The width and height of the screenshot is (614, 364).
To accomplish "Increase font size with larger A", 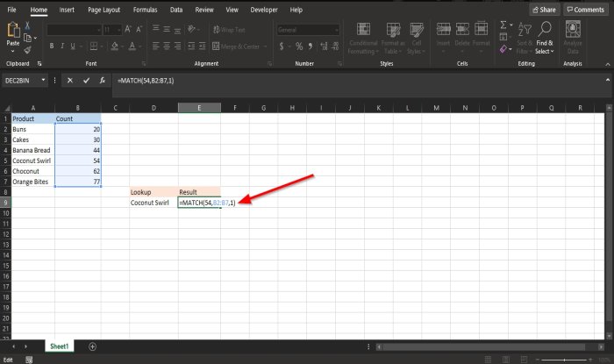I will 128,29.
